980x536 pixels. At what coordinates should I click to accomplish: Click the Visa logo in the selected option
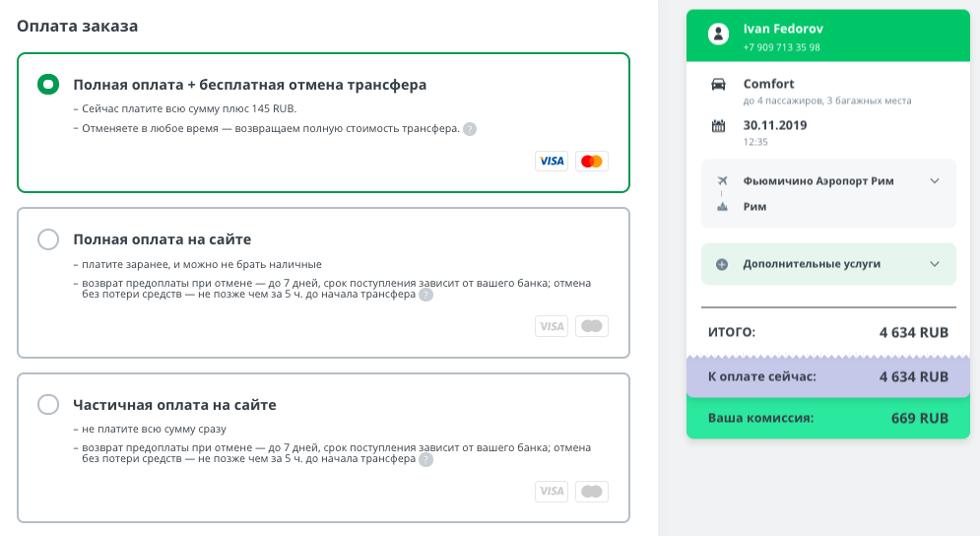(x=552, y=161)
